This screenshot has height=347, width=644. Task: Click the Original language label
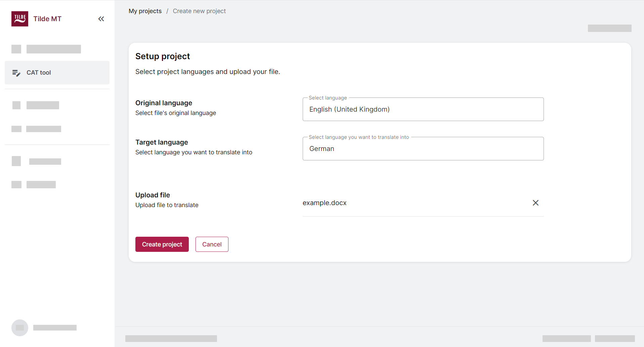tap(164, 103)
